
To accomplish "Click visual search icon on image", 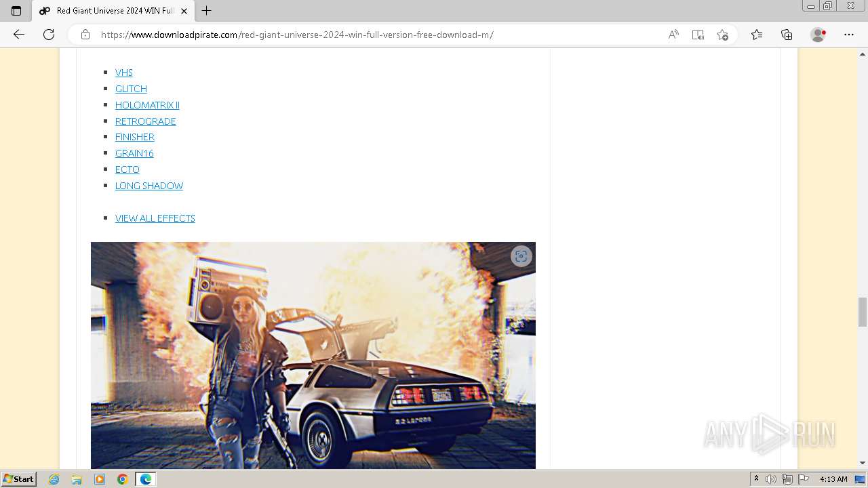I will pyautogui.click(x=521, y=256).
